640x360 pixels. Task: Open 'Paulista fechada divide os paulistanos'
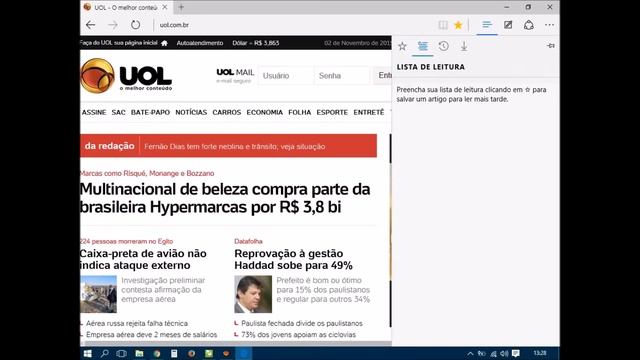pos(302,323)
